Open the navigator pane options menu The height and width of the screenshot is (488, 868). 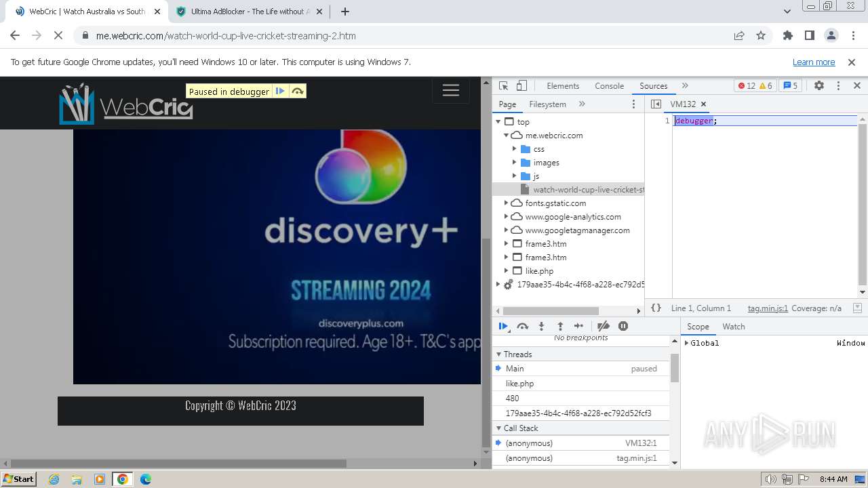[x=634, y=104]
